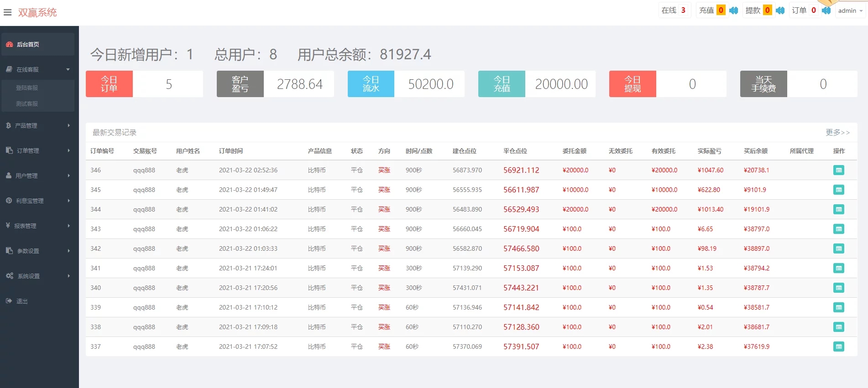Mute the recharge (充值) sound speaker icon

click(x=733, y=10)
